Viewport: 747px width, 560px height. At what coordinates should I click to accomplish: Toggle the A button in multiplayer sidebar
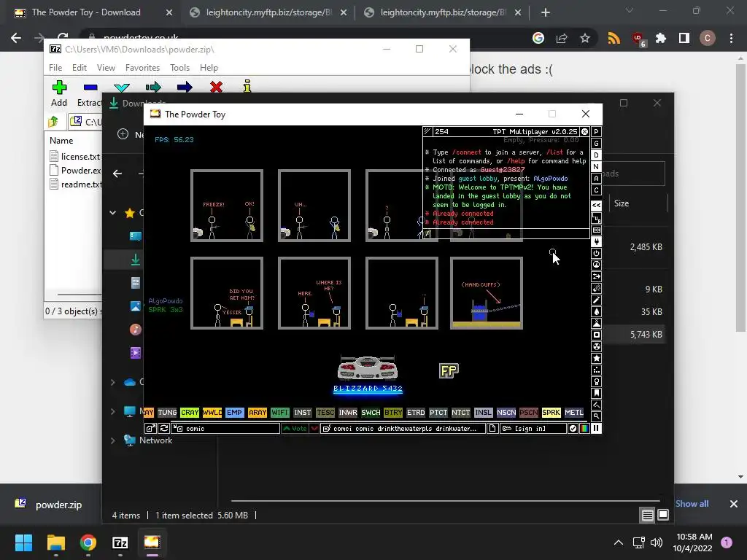click(596, 179)
